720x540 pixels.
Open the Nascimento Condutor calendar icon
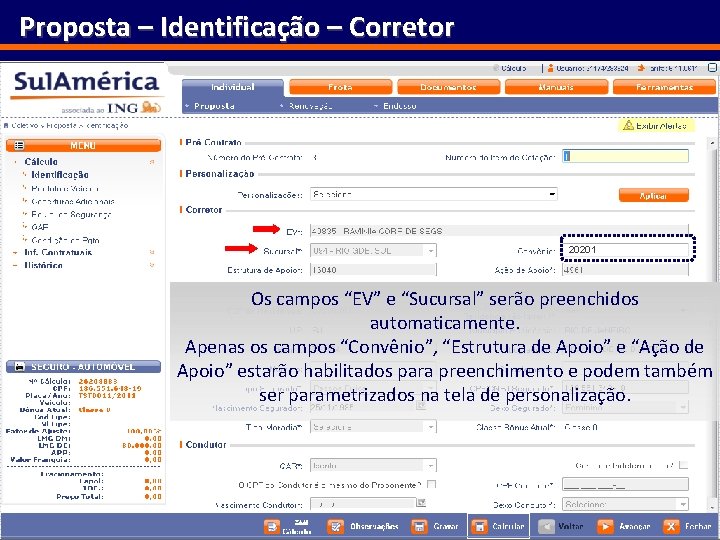pos(421,503)
